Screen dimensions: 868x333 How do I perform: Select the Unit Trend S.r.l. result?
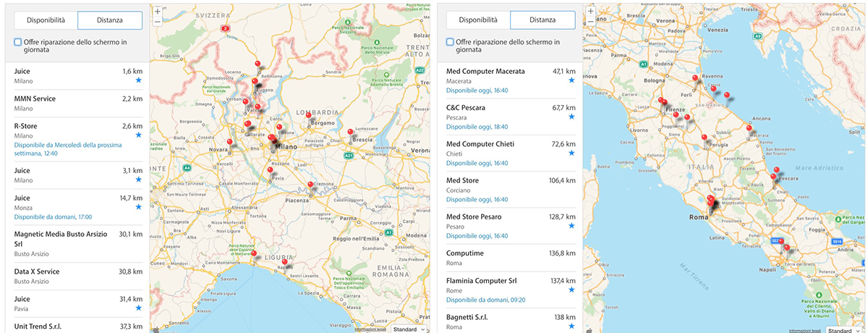[x=78, y=325]
